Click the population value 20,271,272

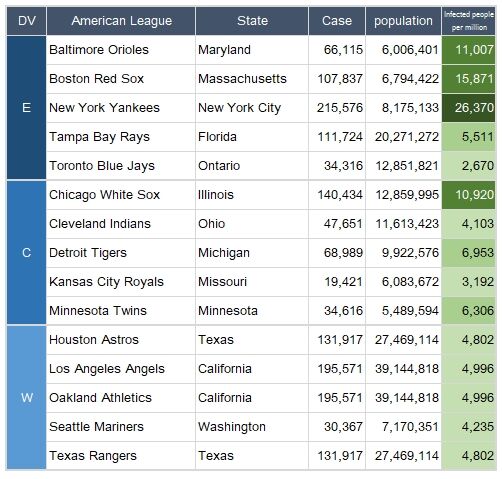[x=403, y=137]
